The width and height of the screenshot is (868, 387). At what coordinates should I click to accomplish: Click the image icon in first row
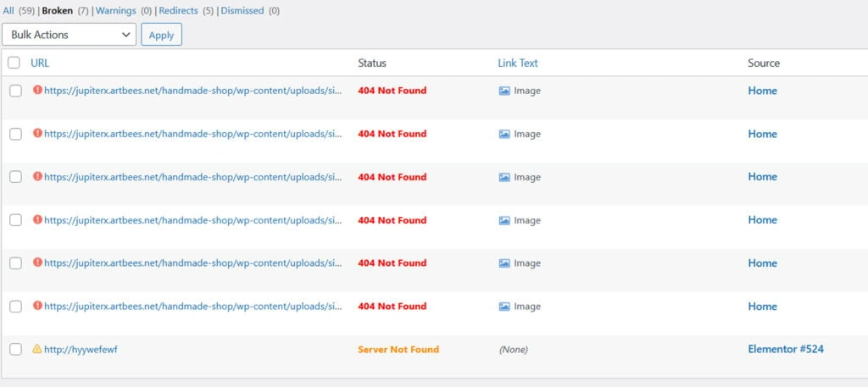coord(504,91)
